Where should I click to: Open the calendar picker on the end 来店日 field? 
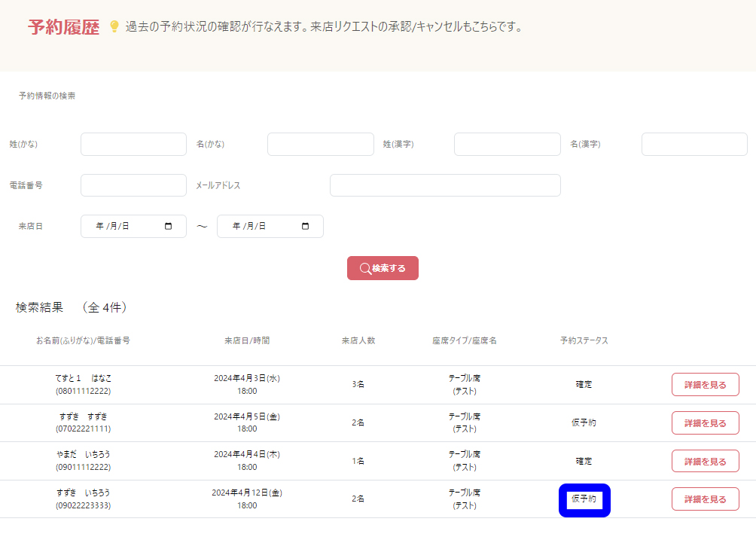click(305, 226)
